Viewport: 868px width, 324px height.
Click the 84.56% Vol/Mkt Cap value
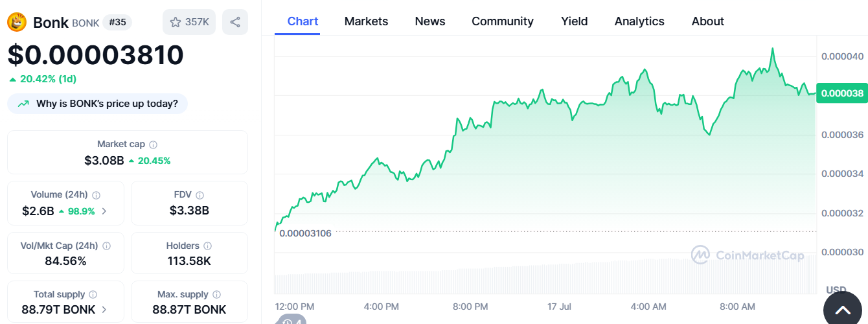[65, 261]
